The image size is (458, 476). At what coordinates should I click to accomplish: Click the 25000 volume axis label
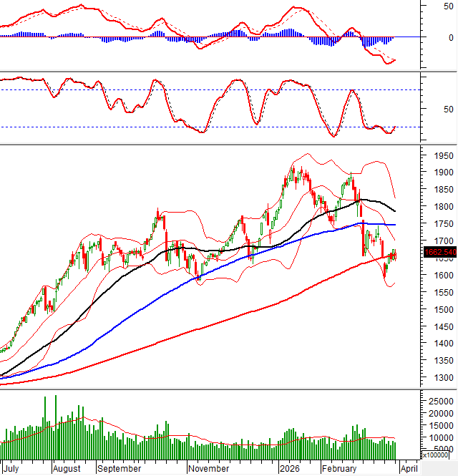point(439,401)
